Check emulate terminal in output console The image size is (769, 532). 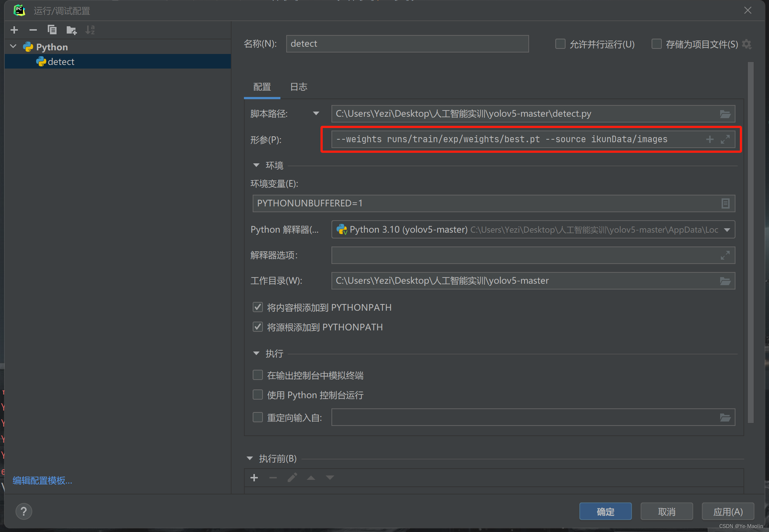pos(258,375)
